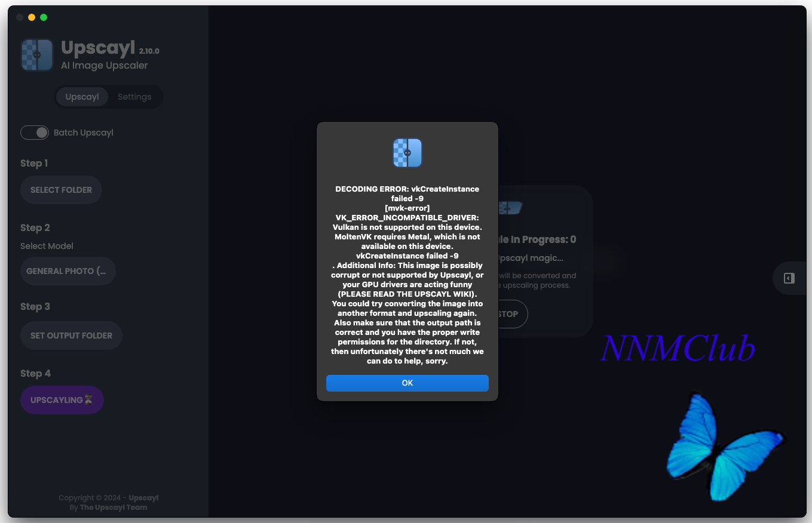Click the Step 1 heading

(34, 163)
